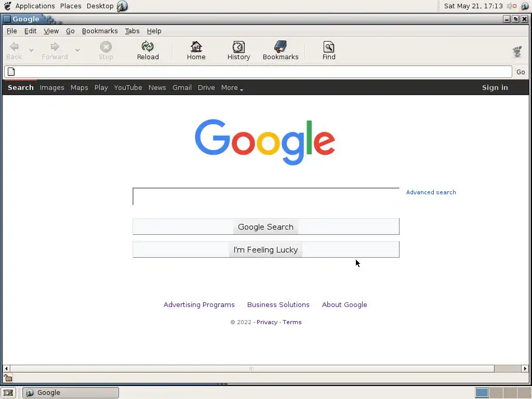Open the Drive link
Screen dimensions: 532x399
206,87
